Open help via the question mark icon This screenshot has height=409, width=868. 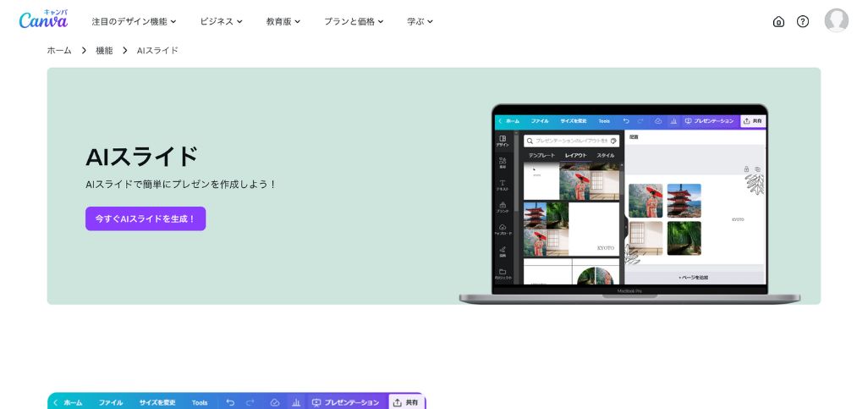click(x=803, y=22)
